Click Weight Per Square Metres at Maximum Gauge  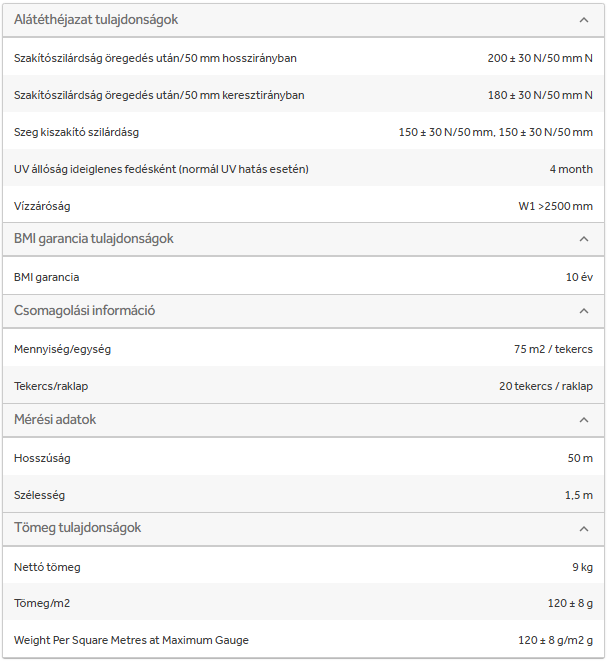(131, 640)
